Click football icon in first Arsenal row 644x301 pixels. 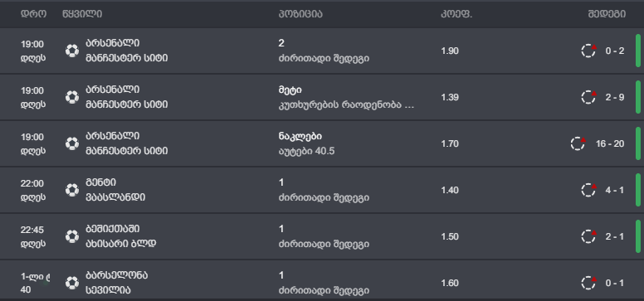[72, 51]
